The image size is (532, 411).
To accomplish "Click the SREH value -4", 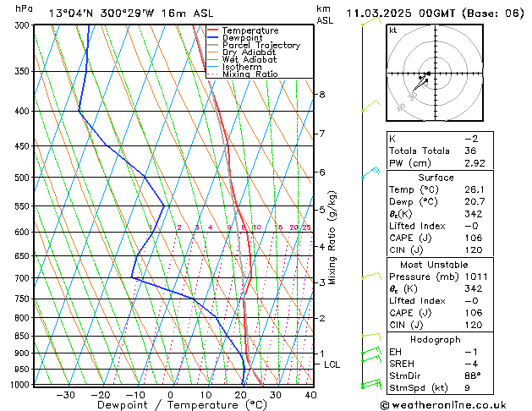I will pos(472,364).
